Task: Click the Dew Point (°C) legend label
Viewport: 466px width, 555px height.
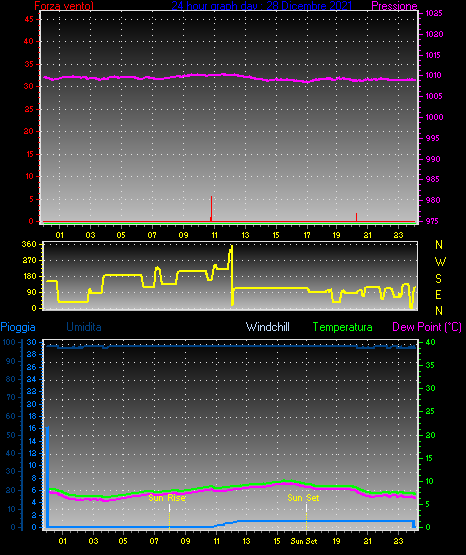Action: [x=427, y=327]
